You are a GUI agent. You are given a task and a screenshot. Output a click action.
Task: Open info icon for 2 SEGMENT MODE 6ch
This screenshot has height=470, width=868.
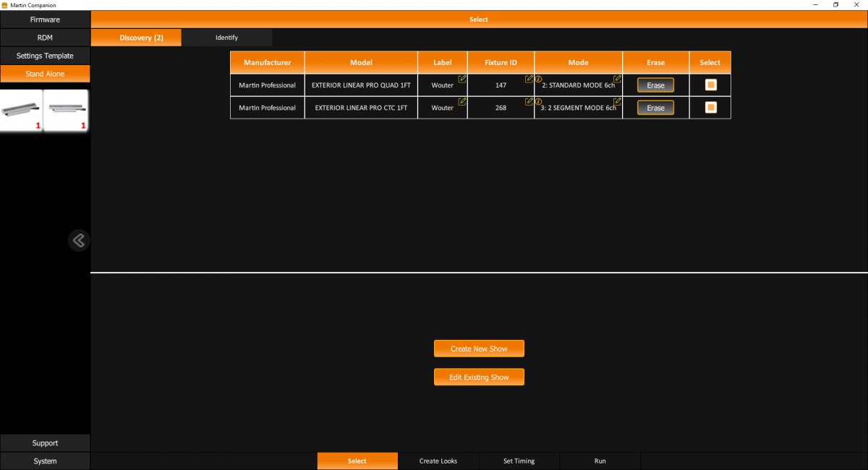(538, 101)
